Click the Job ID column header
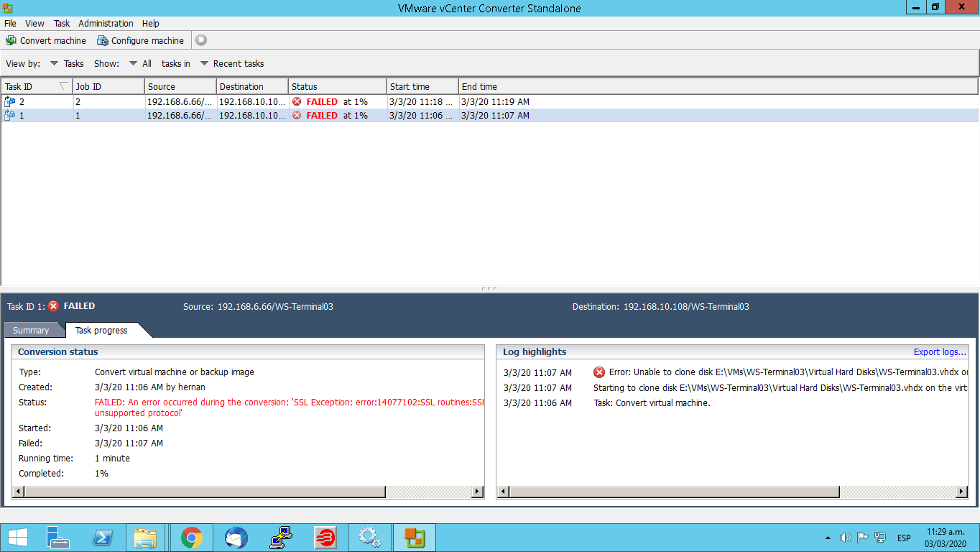 point(108,86)
